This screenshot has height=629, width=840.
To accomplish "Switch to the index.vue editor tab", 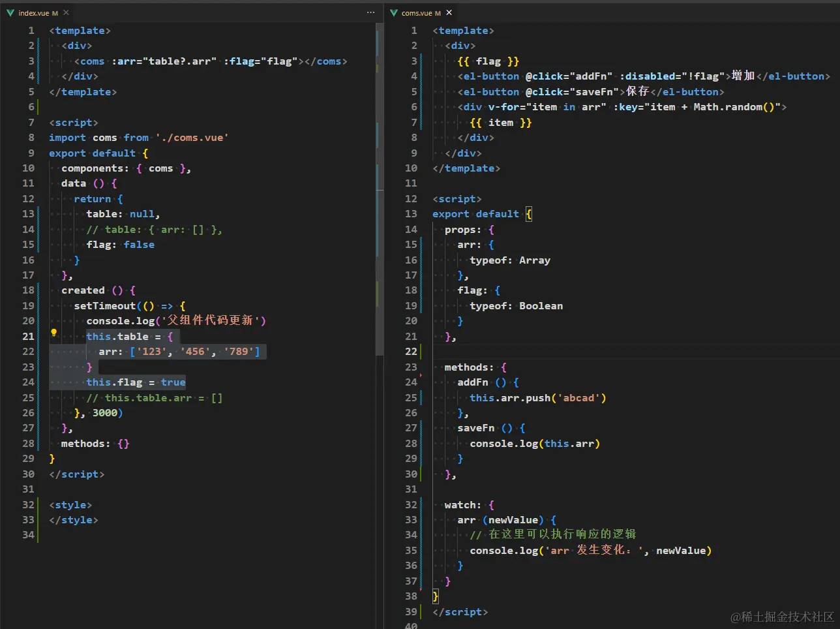I will tap(33, 12).
